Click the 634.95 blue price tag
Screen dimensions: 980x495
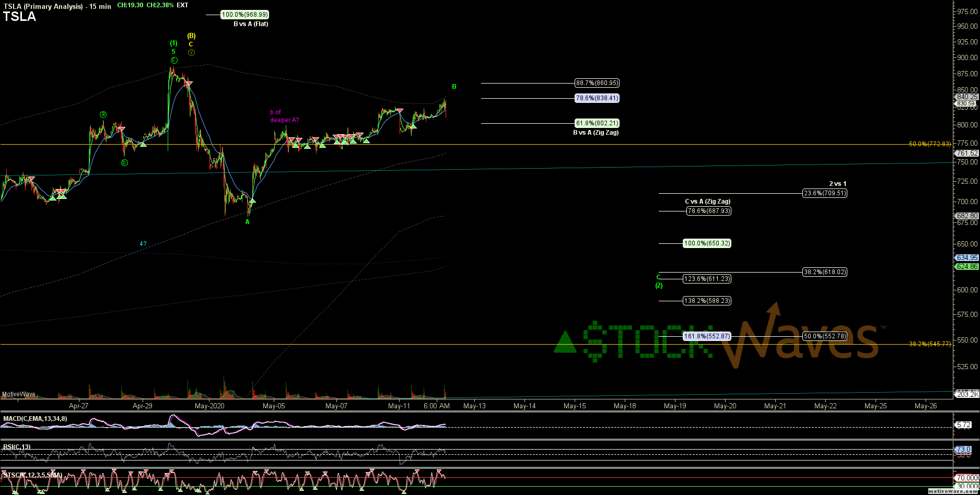[967, 258]
